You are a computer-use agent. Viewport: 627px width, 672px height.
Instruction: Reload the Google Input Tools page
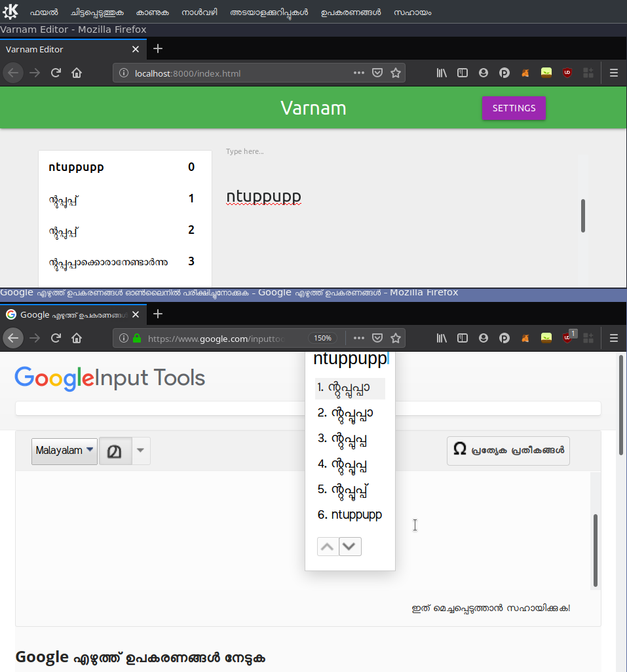pyautogui.click(x=56, y=338)
